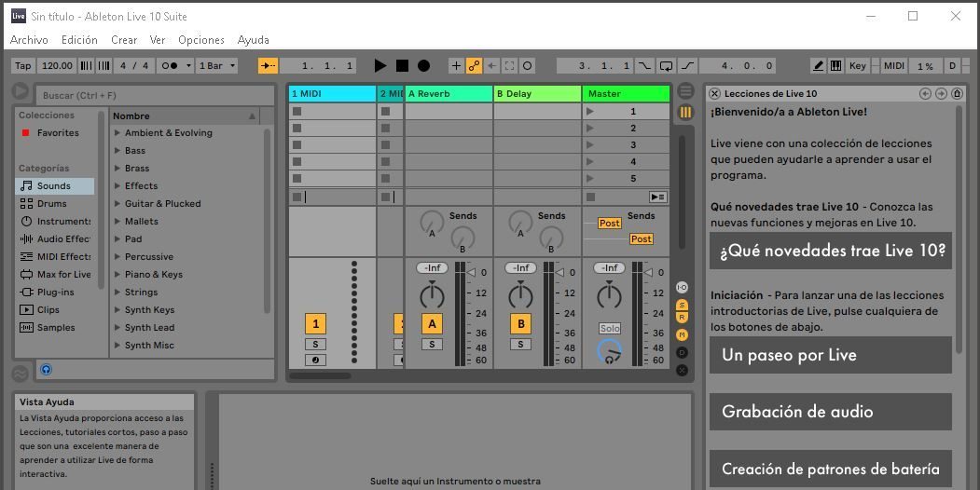Toggle Automation Arm icon
This screenshot has width=980, height=490.
coord(475,65)
